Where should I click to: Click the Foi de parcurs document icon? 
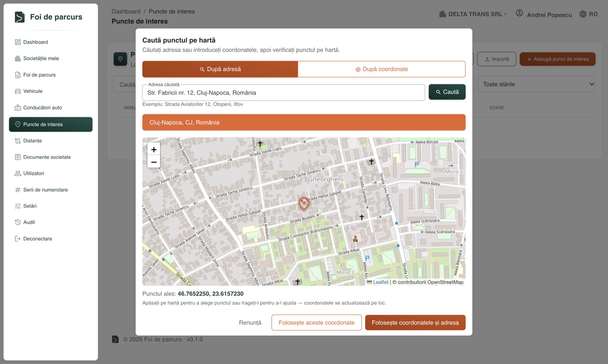click(18, 75)
